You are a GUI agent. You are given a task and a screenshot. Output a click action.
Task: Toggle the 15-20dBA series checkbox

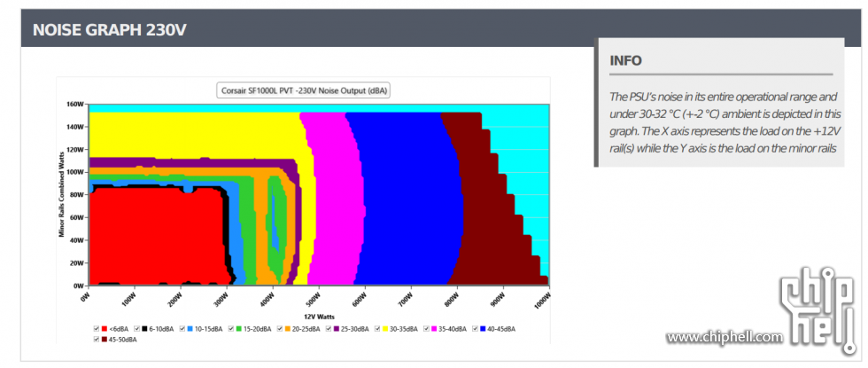click(231, 329)
